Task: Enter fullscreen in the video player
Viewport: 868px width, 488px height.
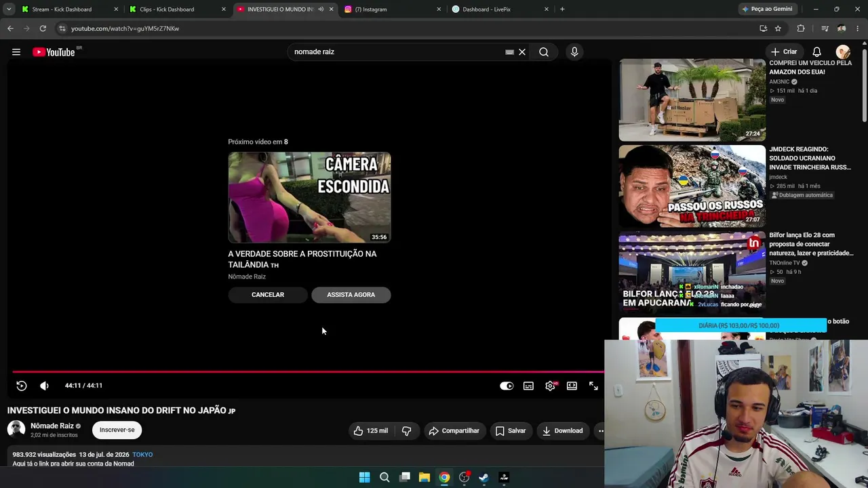Action: click(x=593, y=386)
